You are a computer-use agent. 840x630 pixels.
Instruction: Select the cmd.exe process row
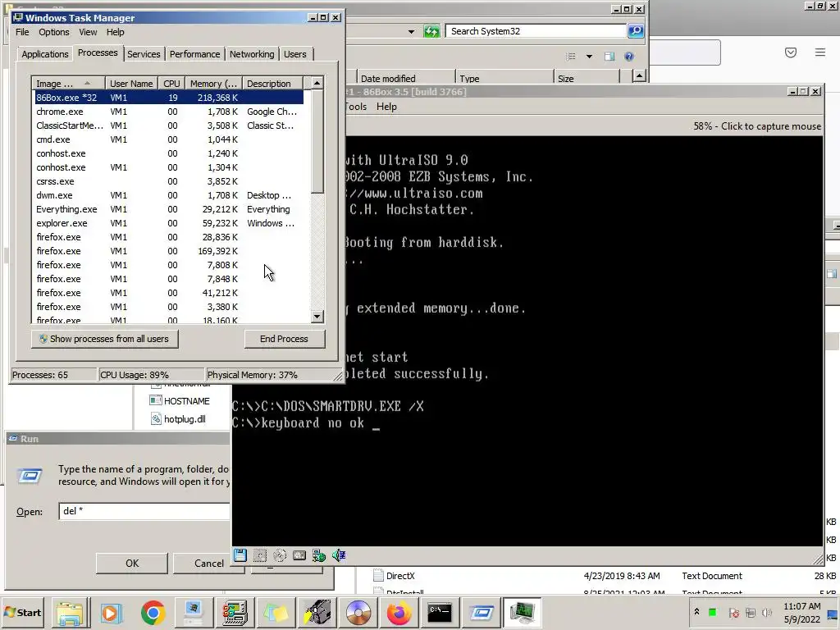click(169, 139)
